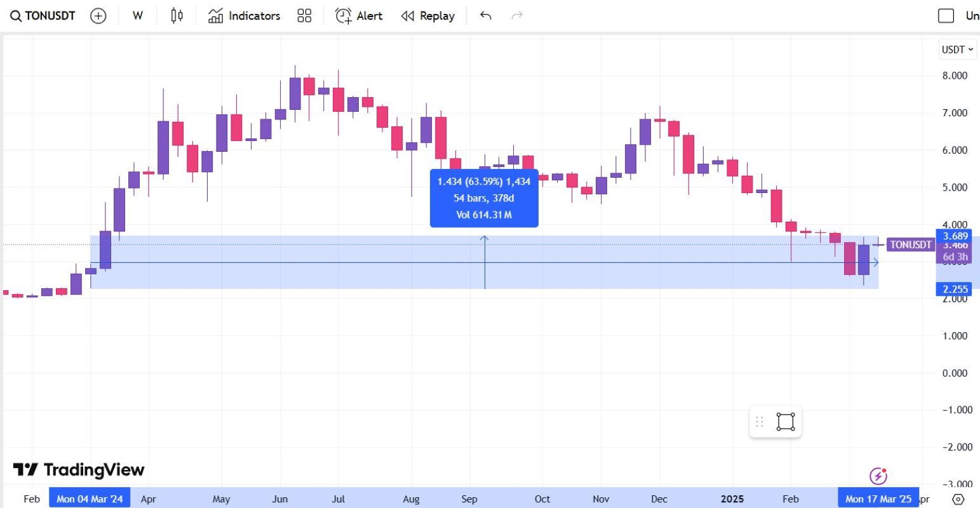Click the Aug label on the time axis
Image resolution: width=980 pixels, height=508 pixels.
pyautogui.click(x=411, y=499)
